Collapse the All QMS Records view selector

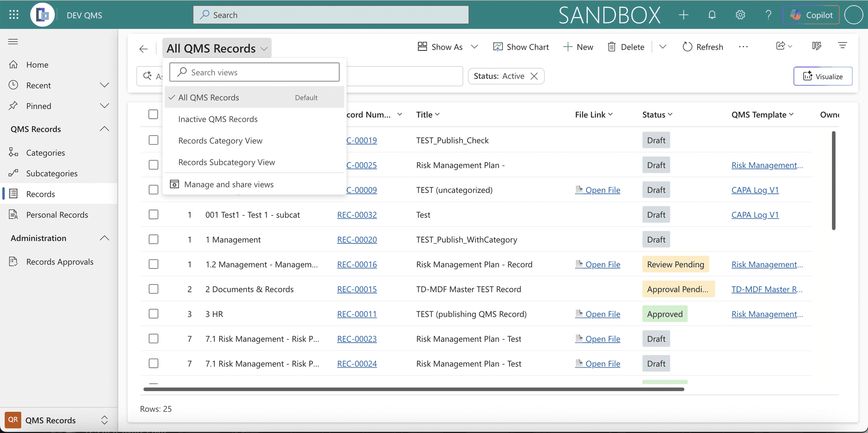pos(217,48)
